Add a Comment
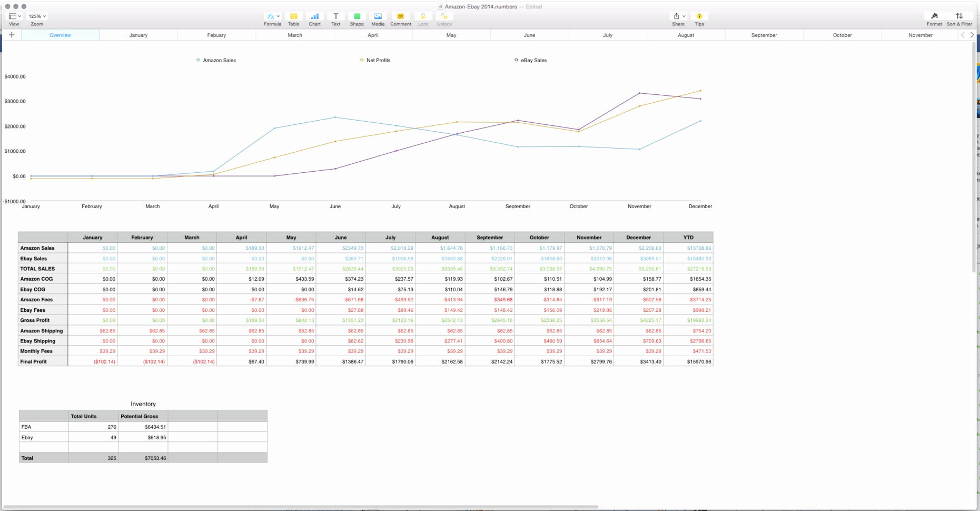 pos(400,16)
